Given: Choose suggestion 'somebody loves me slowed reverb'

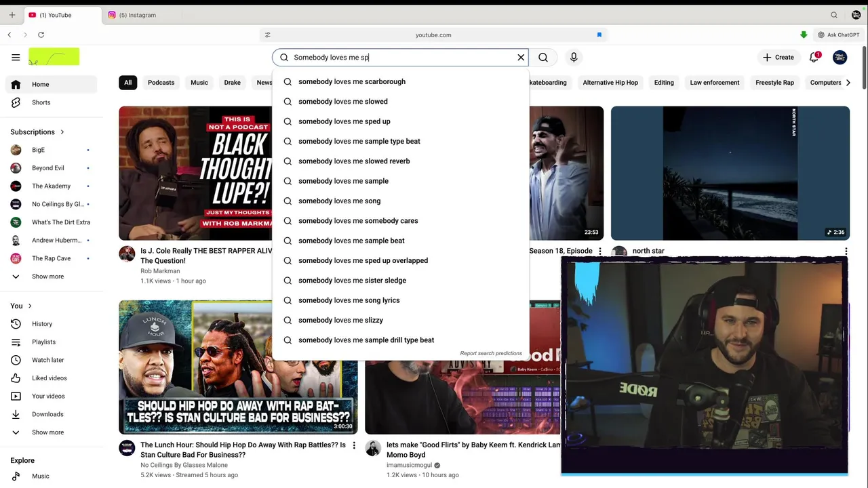Looking at the screenshot, I should [400, 161].
